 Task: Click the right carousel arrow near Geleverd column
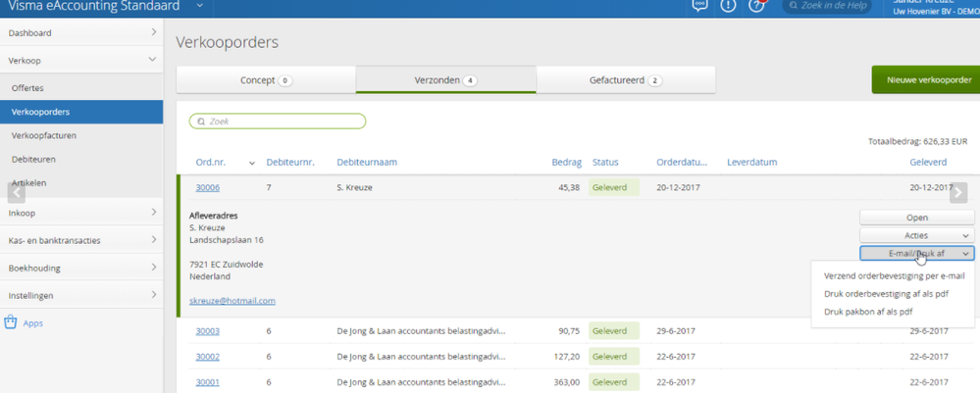pyautogui.click(x=958, y=193)
